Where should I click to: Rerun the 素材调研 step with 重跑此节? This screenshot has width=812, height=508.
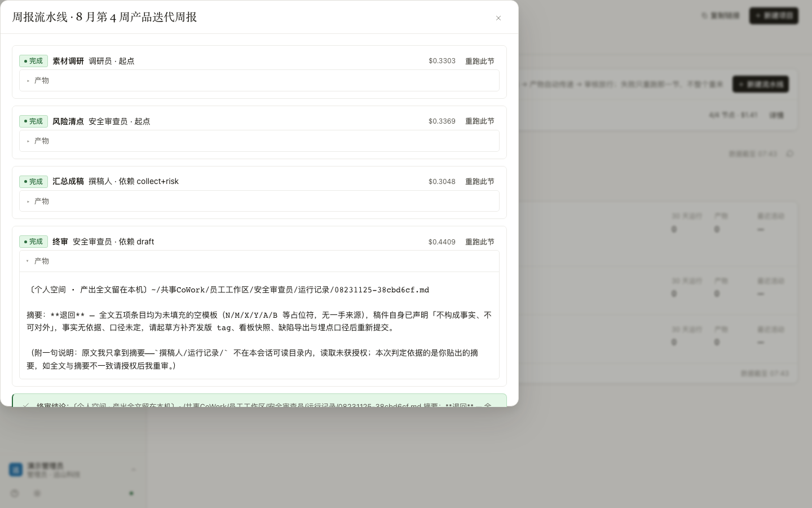[480, 61]
